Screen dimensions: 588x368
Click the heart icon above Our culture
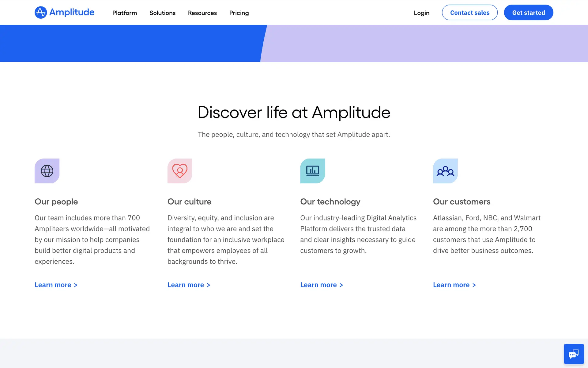(180, 171)
